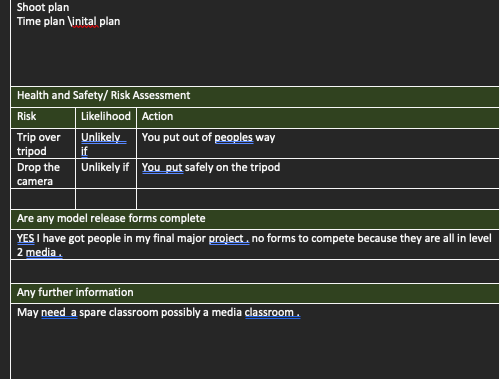Click the underlined 'You put' grammar suggestion
The image size is (500, 379).
click(162, 167)
